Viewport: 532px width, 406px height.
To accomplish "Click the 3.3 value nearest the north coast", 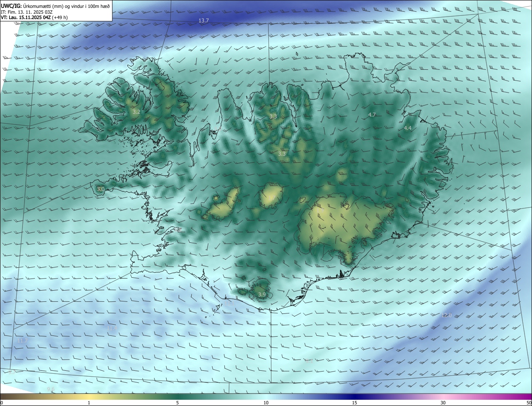I will click(x=273, y=116).
